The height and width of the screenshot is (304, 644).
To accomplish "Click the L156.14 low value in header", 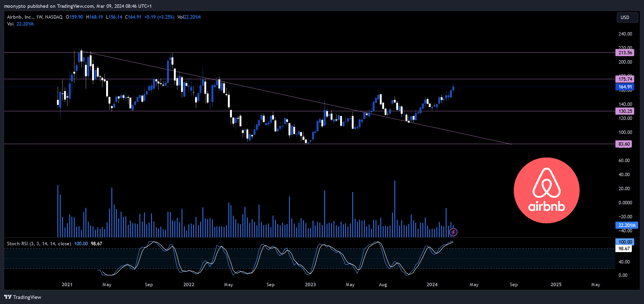I will pyautogui.click(x=114, y=17).
